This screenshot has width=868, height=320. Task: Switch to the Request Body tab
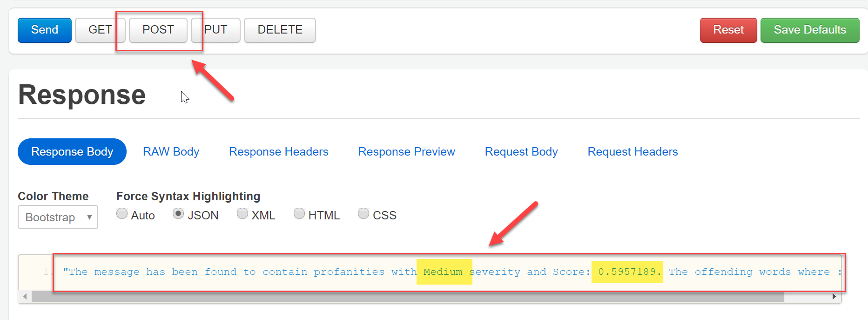(521, 152)
